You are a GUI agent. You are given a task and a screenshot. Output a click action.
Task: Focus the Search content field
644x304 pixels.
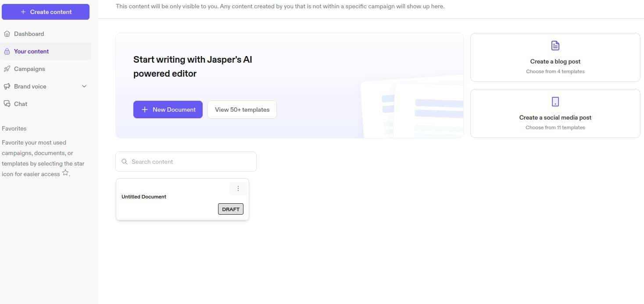click(x=186, y=162)
